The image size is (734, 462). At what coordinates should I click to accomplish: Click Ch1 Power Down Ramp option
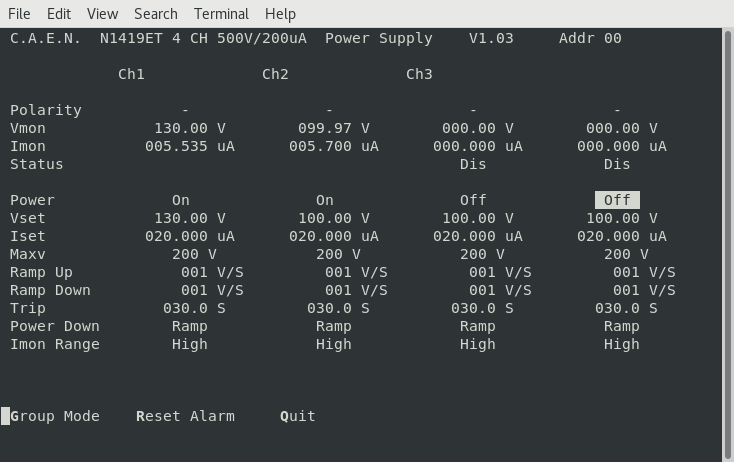190,326
